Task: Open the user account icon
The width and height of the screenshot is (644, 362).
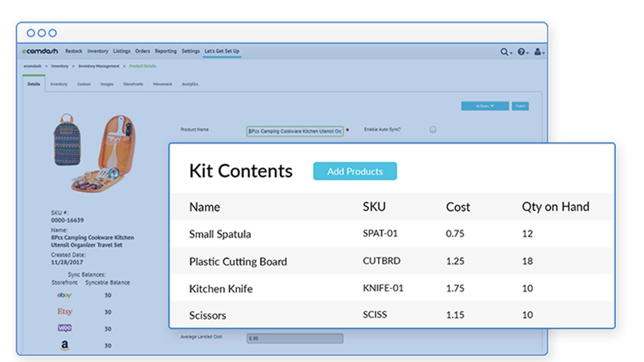Action: tap(537, 52)
